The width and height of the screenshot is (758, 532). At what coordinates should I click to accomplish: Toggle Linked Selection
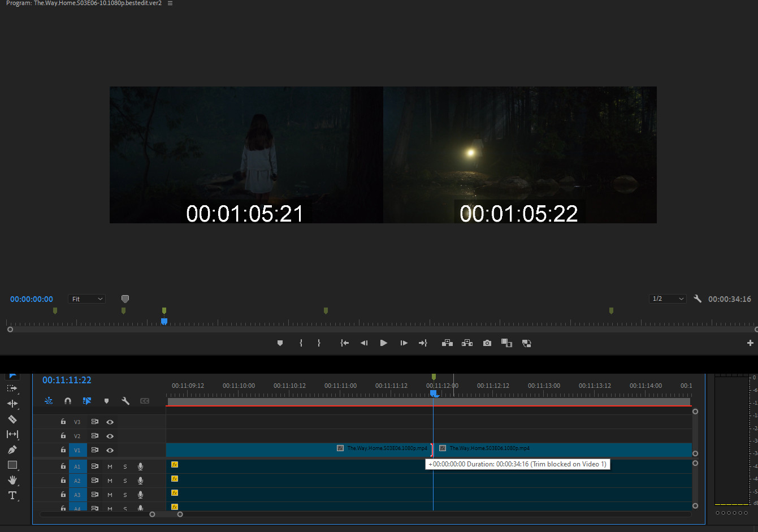[x=87, y=401]
